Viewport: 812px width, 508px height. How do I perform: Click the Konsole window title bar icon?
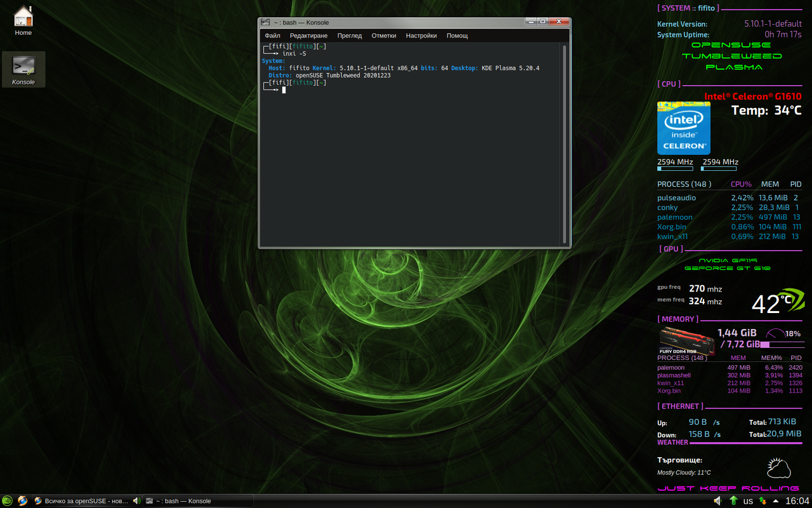click(x=266, y=22)
